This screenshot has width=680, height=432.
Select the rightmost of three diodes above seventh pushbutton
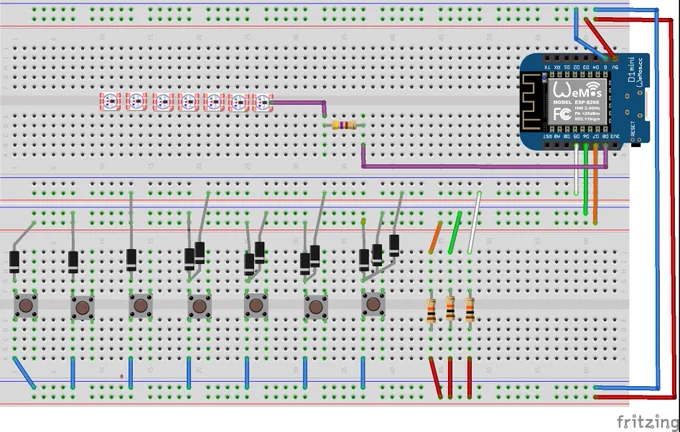pos(394,245)
